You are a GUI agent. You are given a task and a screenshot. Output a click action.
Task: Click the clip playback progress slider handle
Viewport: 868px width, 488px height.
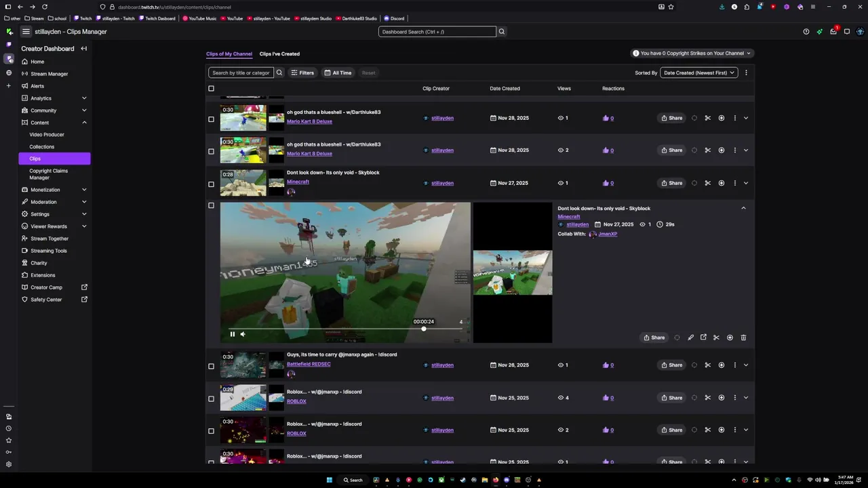(424, 329)
